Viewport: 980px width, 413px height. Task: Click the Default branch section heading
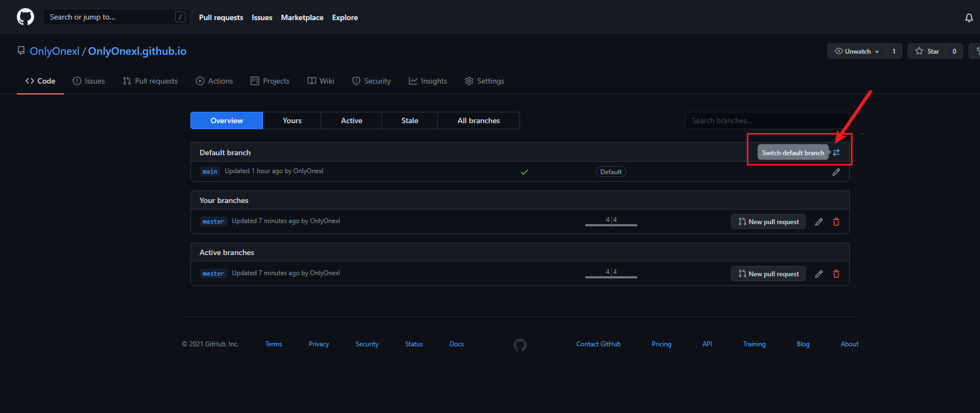(225, 153)
